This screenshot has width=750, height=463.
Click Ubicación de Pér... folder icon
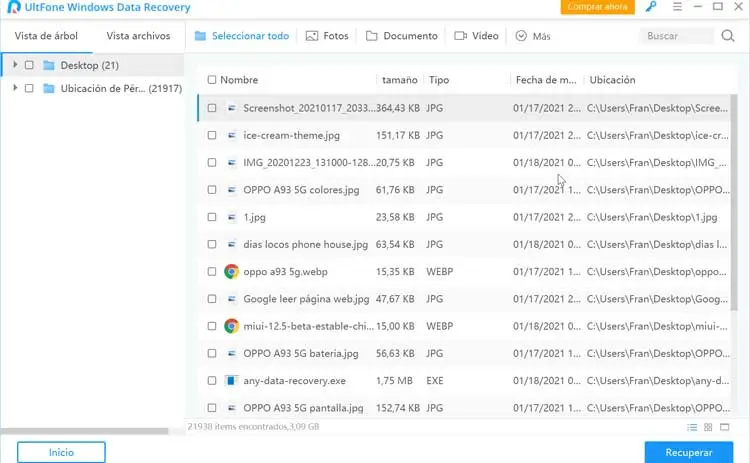point(49,88)
